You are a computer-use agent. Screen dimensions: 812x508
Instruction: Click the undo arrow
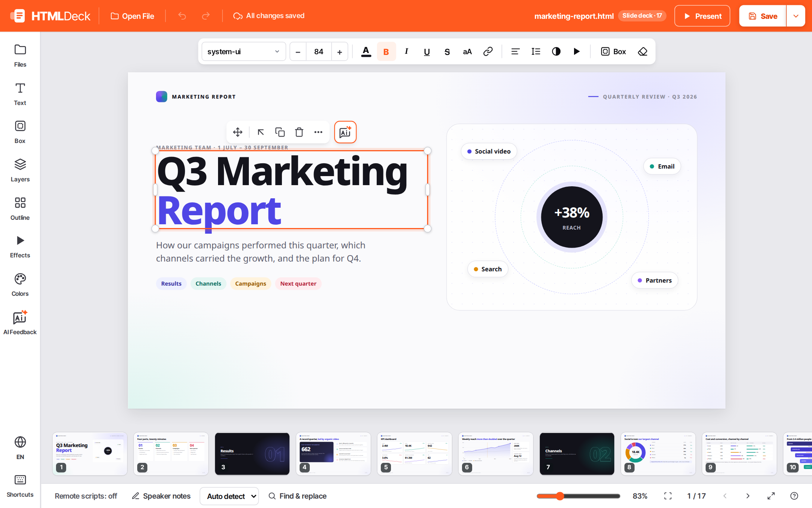click(x=182, y=16)
